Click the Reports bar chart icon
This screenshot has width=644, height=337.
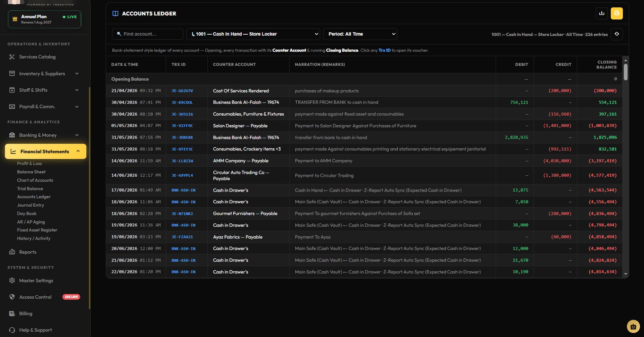pyautogui.click(x=12, y=252)
